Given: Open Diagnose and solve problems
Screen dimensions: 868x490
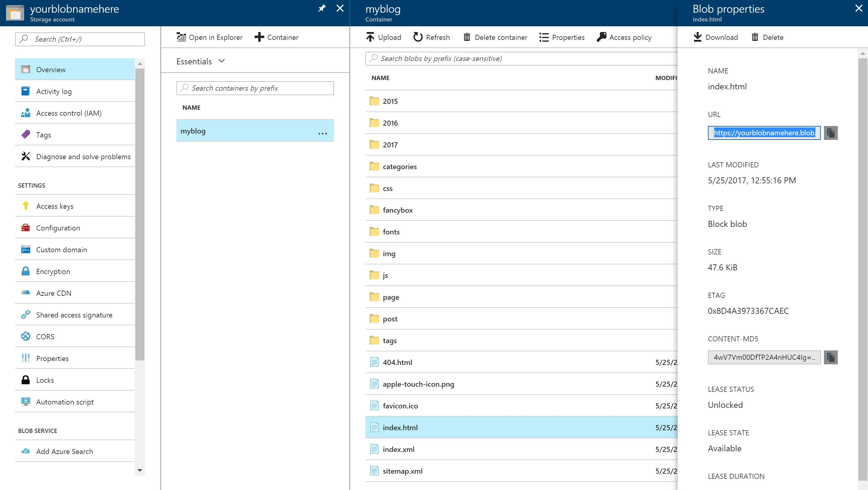Looking at the screenshot, I should coord(75,156).
